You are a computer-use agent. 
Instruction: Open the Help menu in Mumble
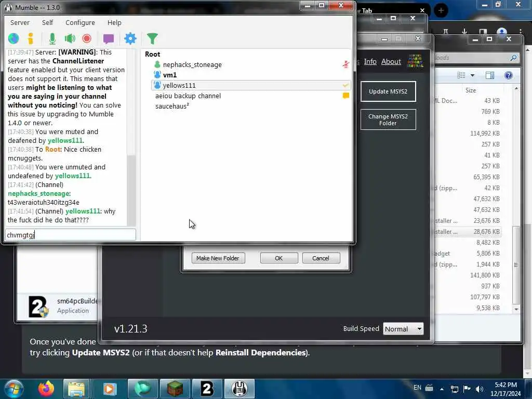point(114,22)
